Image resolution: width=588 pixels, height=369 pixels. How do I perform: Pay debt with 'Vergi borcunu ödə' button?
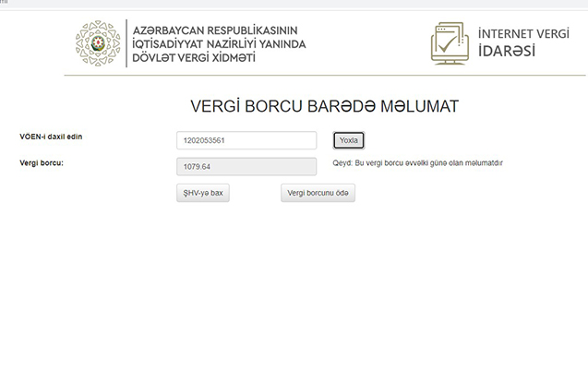318,193
